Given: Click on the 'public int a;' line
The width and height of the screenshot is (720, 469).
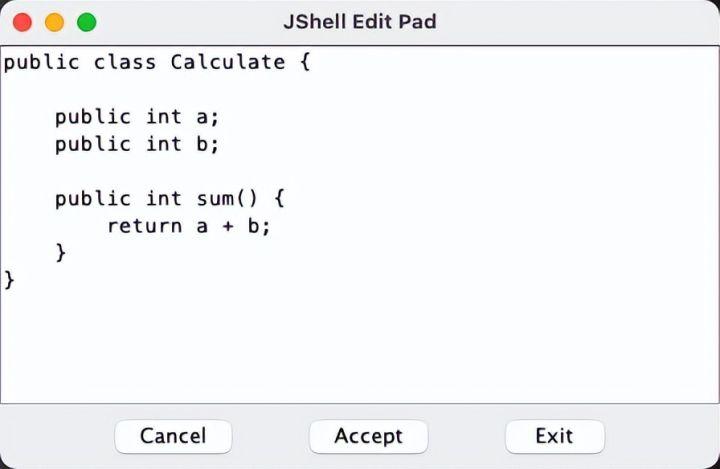Looking at the screenshot, I should [x=137, y=116].
